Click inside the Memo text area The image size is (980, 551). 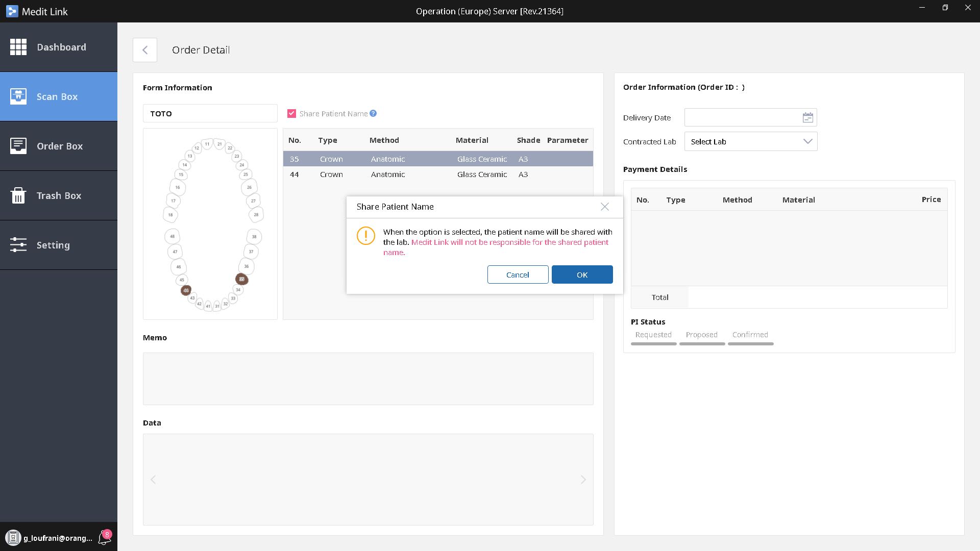click(x=368, y=379)
